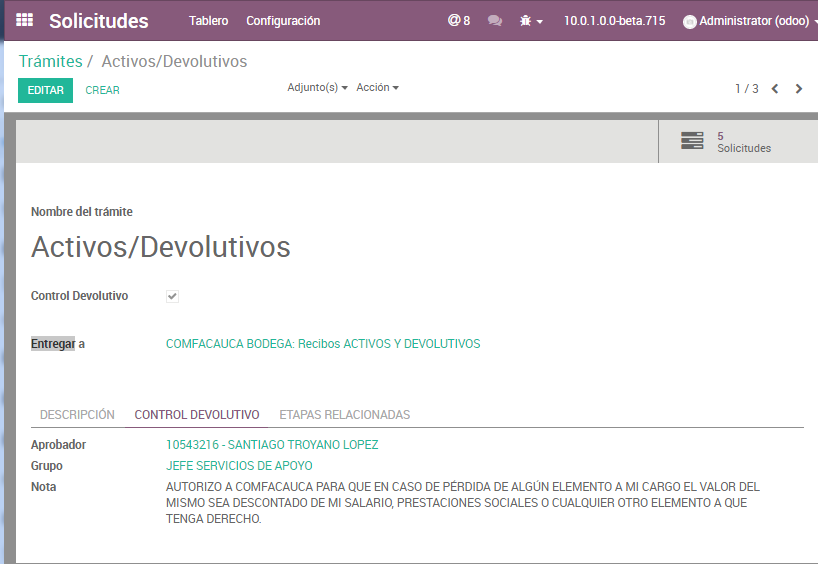This screenshot has height=564, width=818.
Task: Click the Solicitudes stat list icon
Action: (x=692, y=141)
